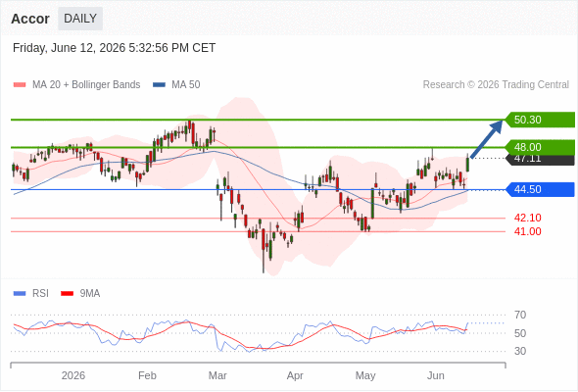578x392 pixels.
Task: Click the 48.00 resistance price tag
Action: [539, 147]
